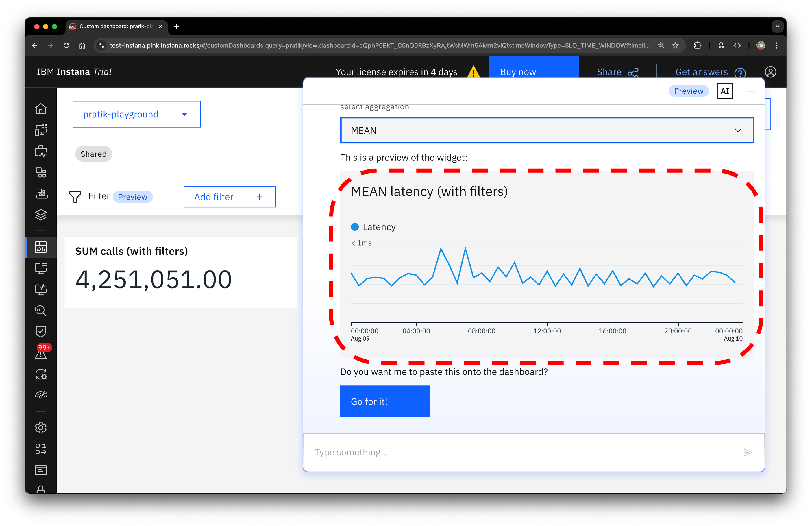Viewport: 812px width, 526px height.
Task: Expand the browser tab list chevron
Action: tap(777, 26)
